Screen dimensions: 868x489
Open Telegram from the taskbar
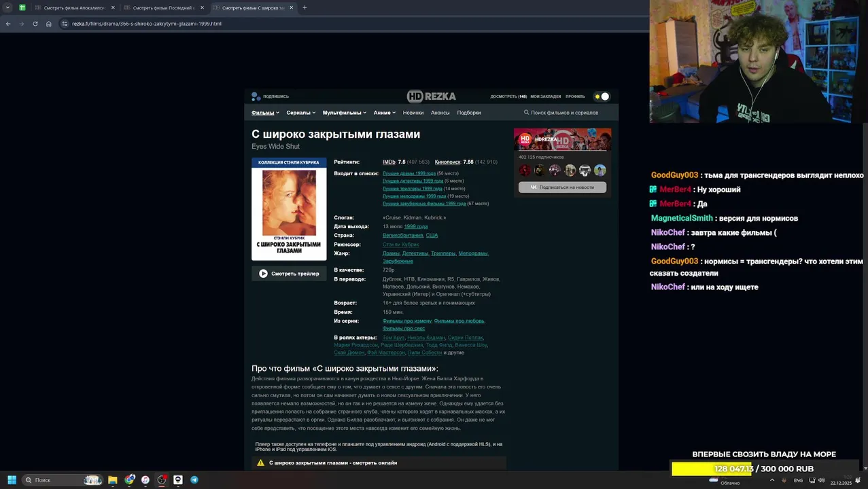(x=194, y=480)
